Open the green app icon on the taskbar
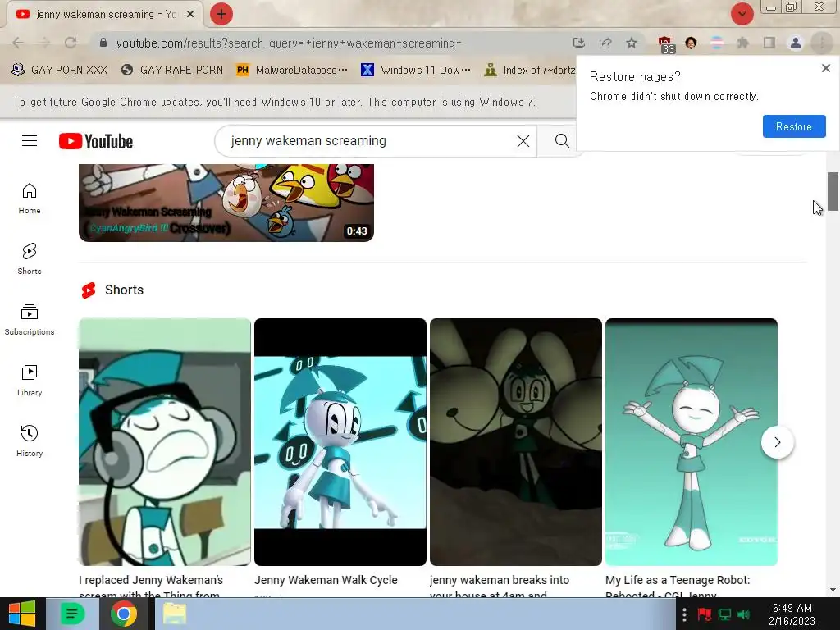This screenshot has width=840, height=630. (72, 614)
